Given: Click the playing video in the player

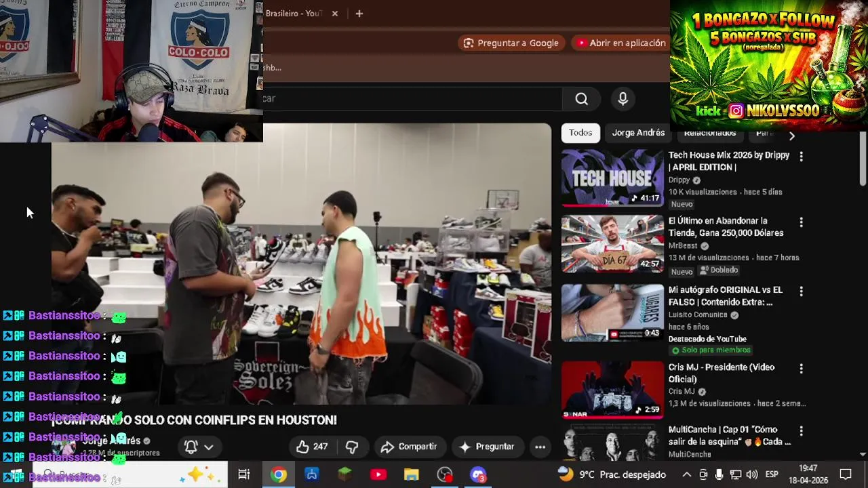Looking at the screenshot, I should point(302,264).
